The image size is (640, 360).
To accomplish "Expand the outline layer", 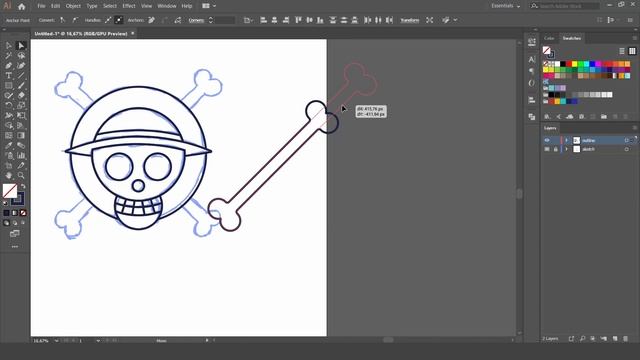I will click(566, 140).
